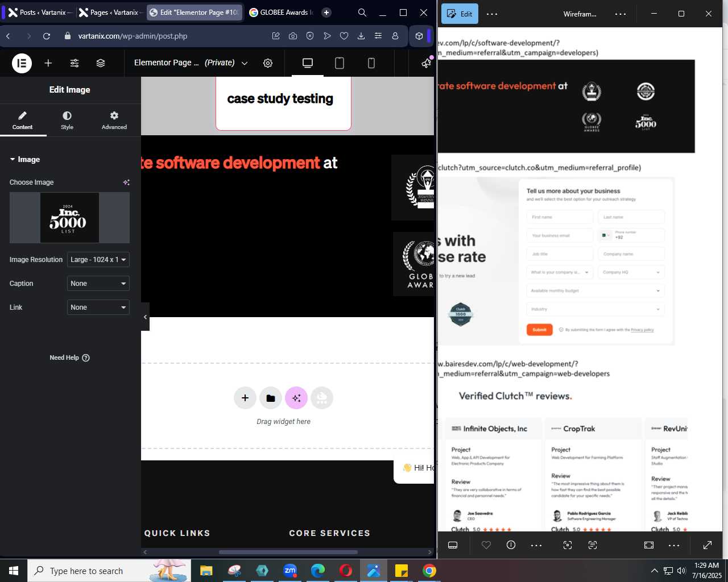Click the taskbar search box
728x582 pixels.
pyautogui.click(x=109, y=571)
